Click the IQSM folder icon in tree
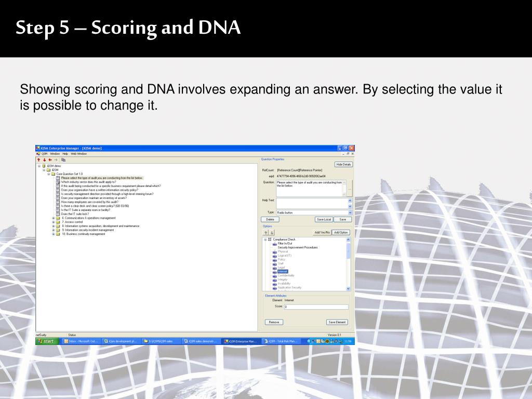The width and height of the screenshot is (532, 399). pos(48,170)
